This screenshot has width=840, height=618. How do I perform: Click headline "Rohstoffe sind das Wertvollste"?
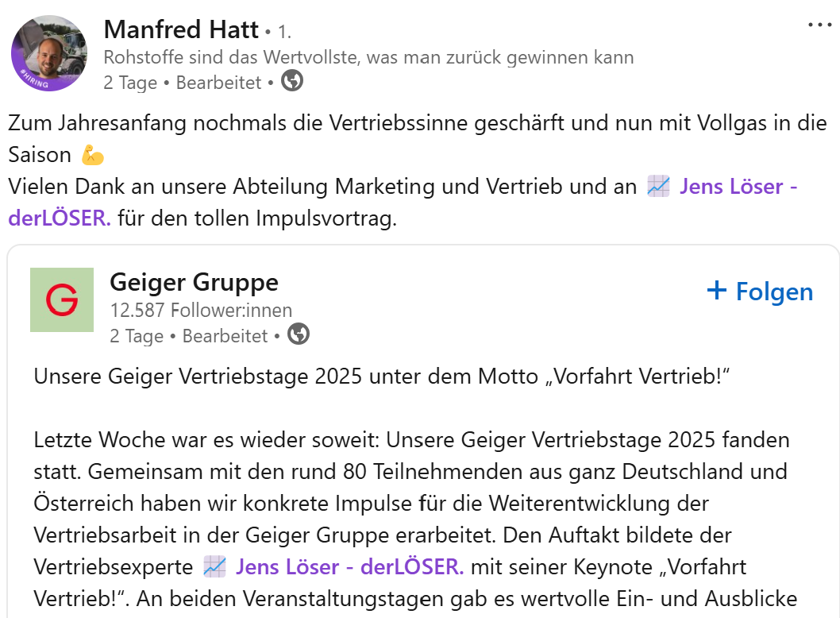click(368, 57)
